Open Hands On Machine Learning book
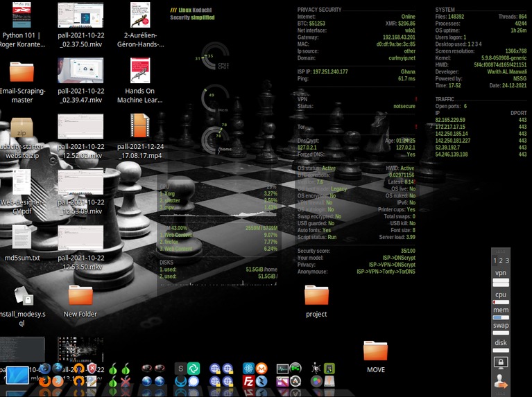 coord(140,71)
